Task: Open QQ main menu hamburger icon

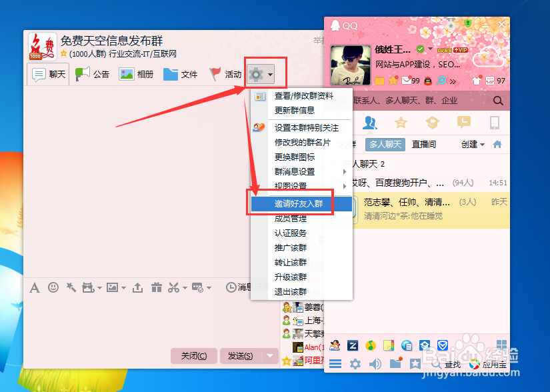Action: tap(335, 364)
